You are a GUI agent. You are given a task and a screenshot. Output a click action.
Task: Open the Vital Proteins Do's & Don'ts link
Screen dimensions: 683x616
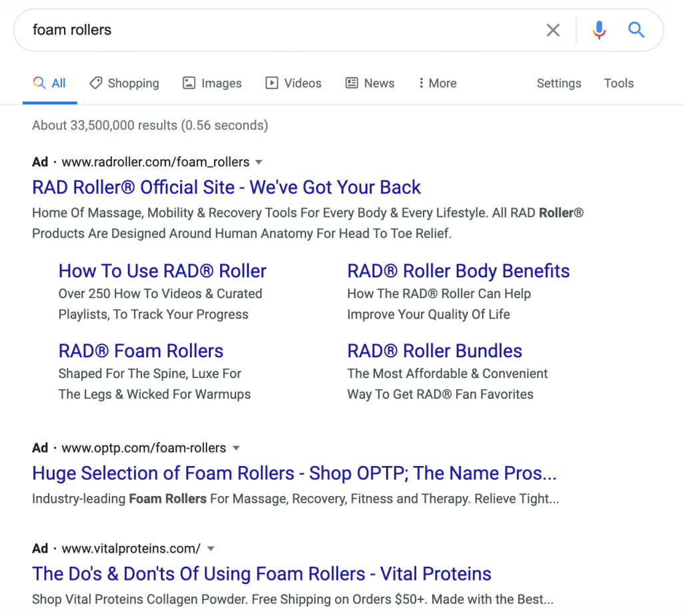(261, 574)
